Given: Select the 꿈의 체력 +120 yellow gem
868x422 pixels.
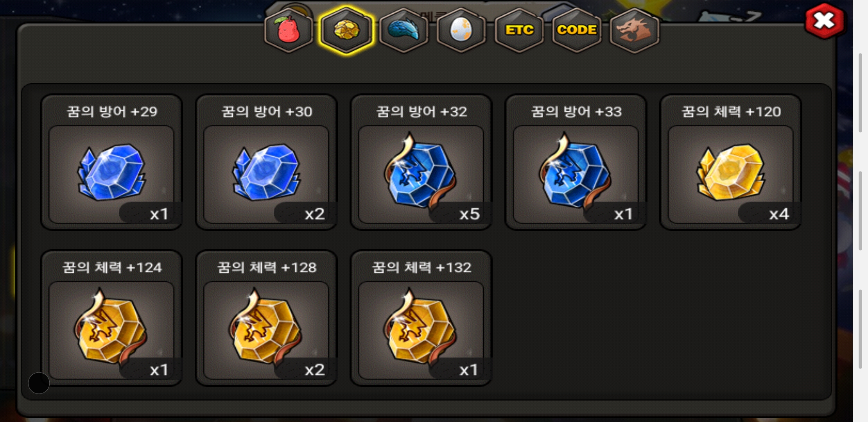Looking at the screenshot, I should click(731, 162).
